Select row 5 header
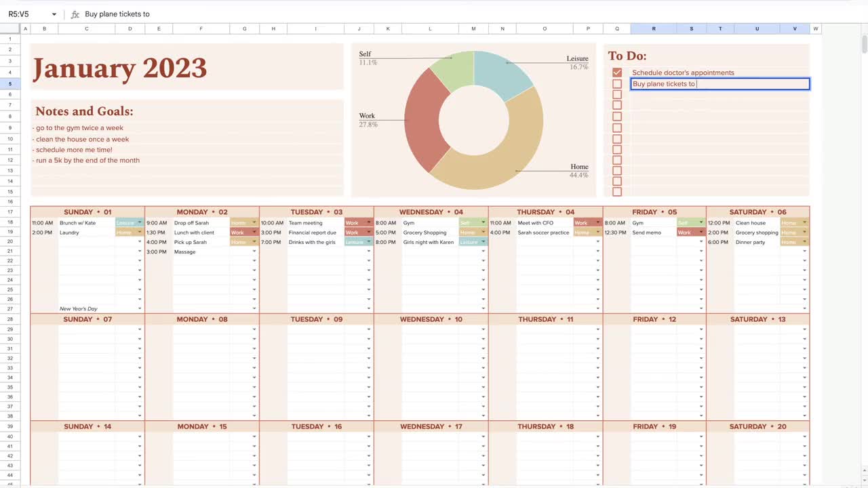Image resolution: width=868 pixels, height=488 pixels. (x=10, y=84)
